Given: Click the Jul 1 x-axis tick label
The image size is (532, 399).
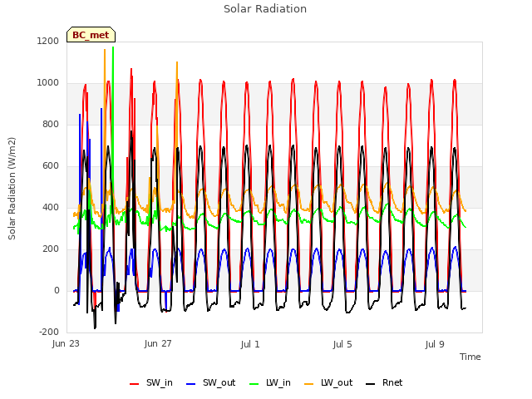Looking at the screenshot, I should [x=250, y=344].
